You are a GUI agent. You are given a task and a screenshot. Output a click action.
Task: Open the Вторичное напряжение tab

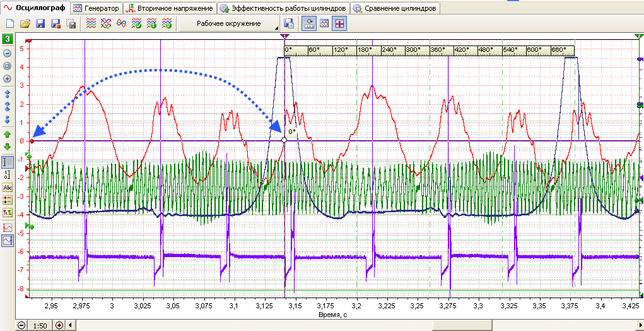click(x=170, y=8)
